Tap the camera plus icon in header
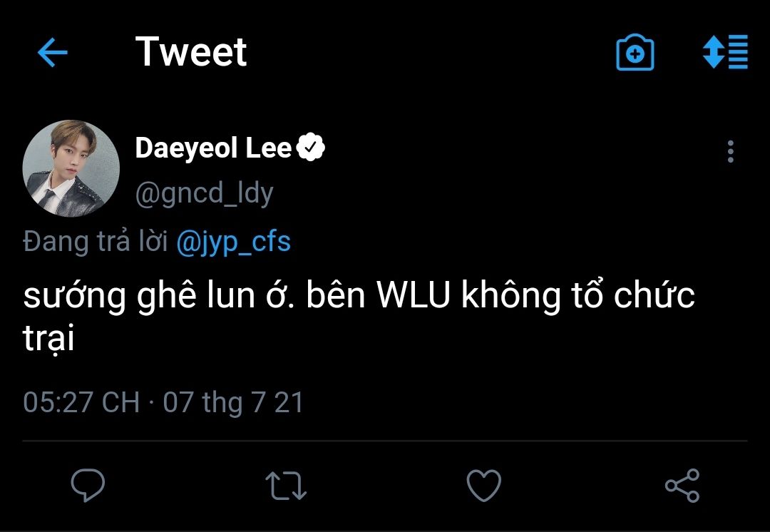 click(x=635, y=53)
